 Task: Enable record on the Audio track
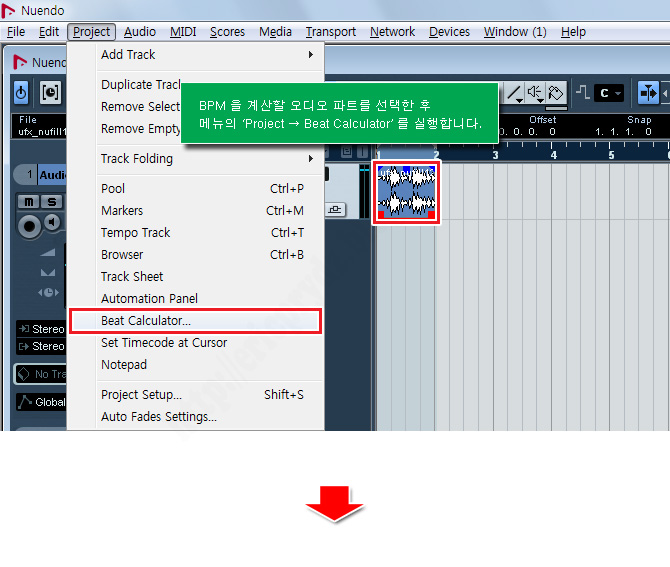coord(29,226)
